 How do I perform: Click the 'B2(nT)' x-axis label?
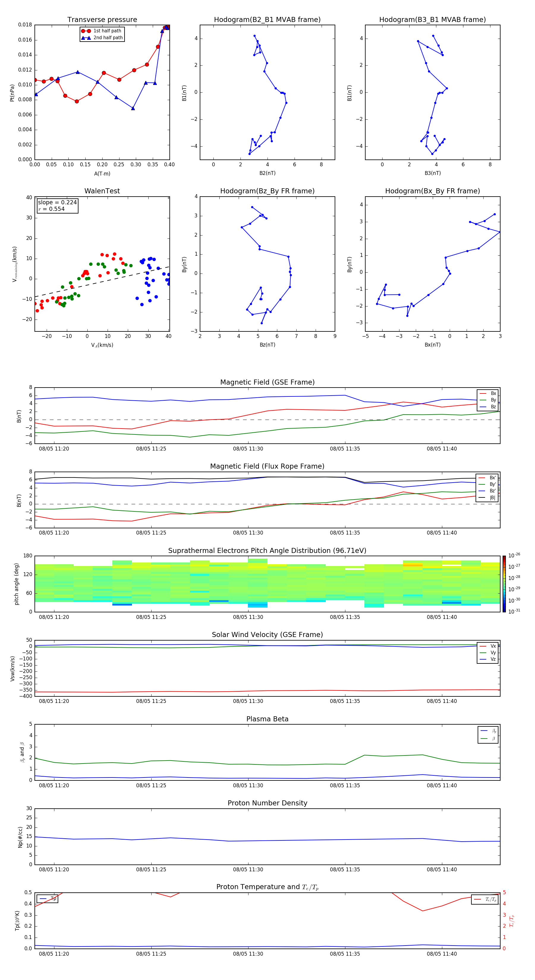coord(267,173)
